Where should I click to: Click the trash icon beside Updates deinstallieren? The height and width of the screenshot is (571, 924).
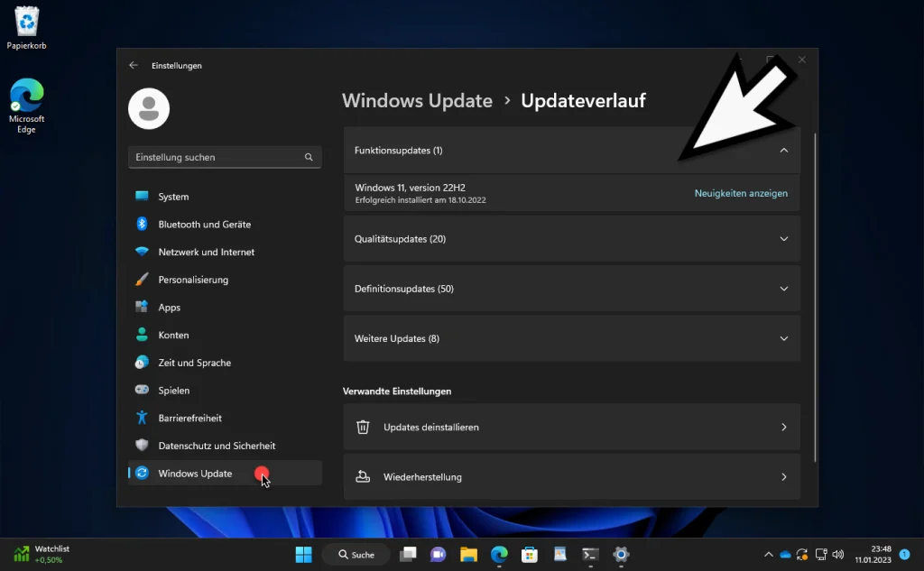click(x=363, y=428)
